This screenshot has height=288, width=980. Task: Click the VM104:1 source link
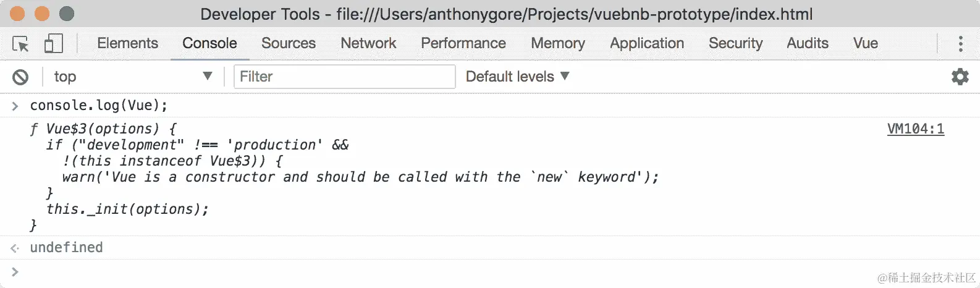coord(915,129)
